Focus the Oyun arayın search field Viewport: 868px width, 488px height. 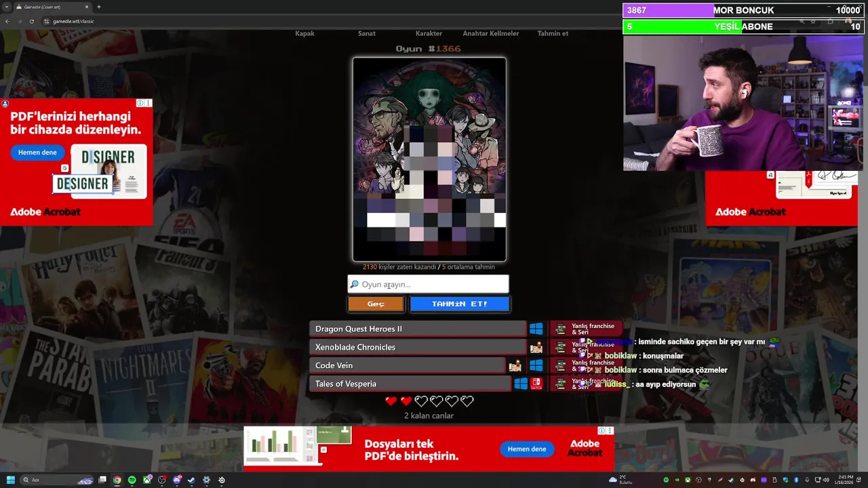[429, 284]
